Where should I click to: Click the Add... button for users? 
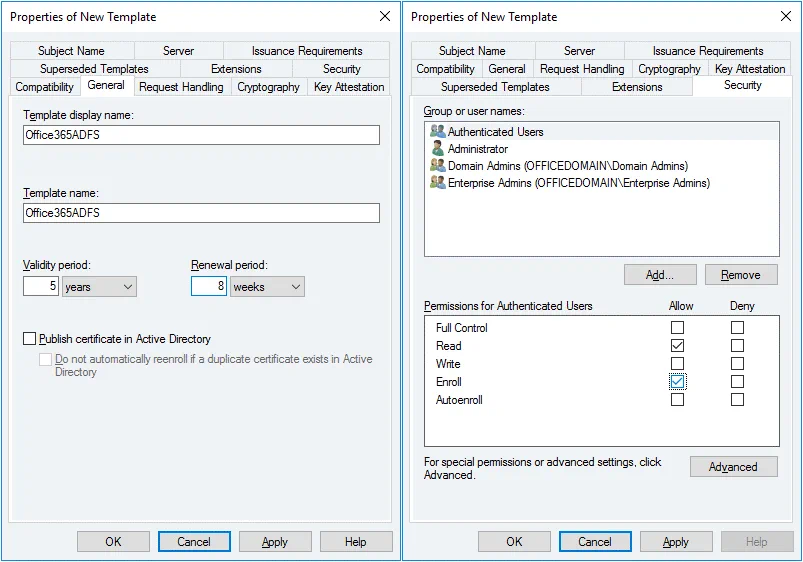tap(659, 275)
